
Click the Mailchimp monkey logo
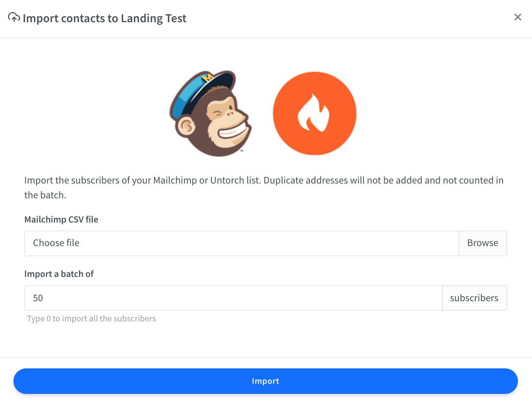(211, 114)
